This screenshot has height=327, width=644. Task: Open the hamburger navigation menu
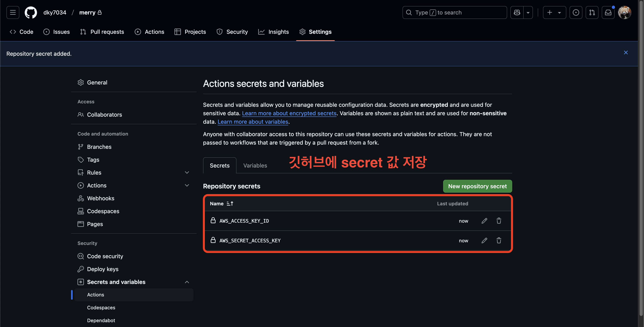[x=13, y=12]
